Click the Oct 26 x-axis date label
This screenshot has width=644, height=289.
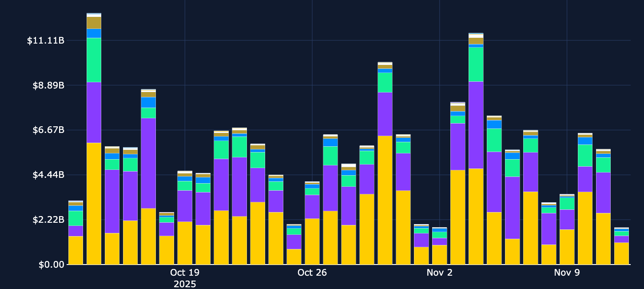pyautogui.click(x=312, y=273)
